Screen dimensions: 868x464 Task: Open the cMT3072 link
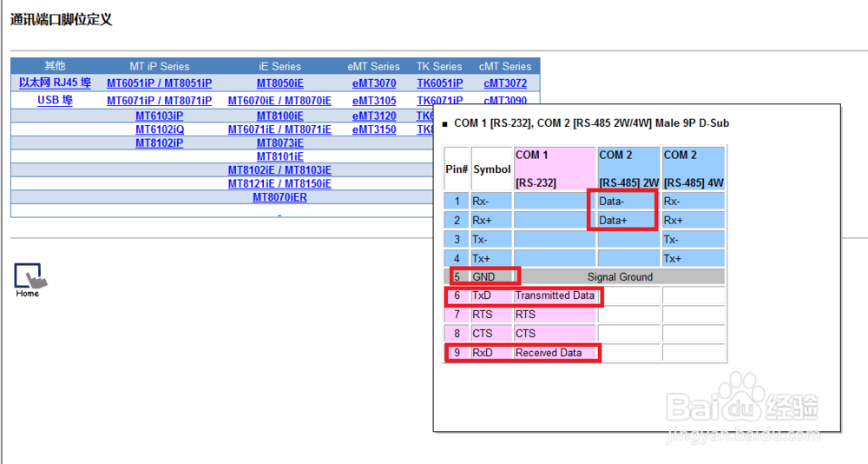coord(505,83)
